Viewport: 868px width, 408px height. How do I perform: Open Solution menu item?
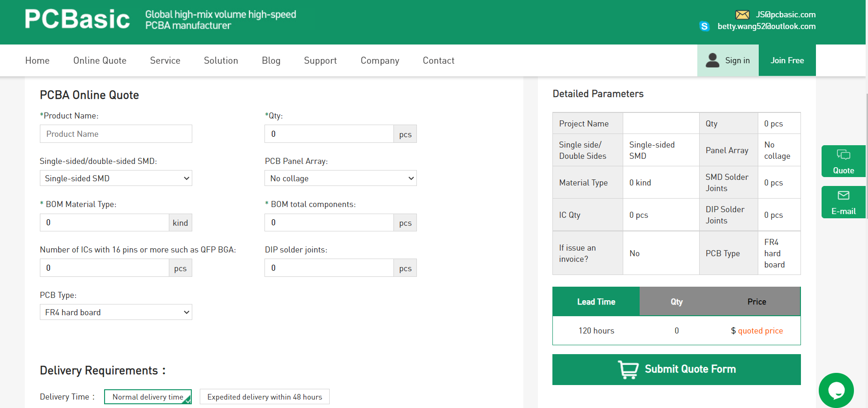pos(221,60)
